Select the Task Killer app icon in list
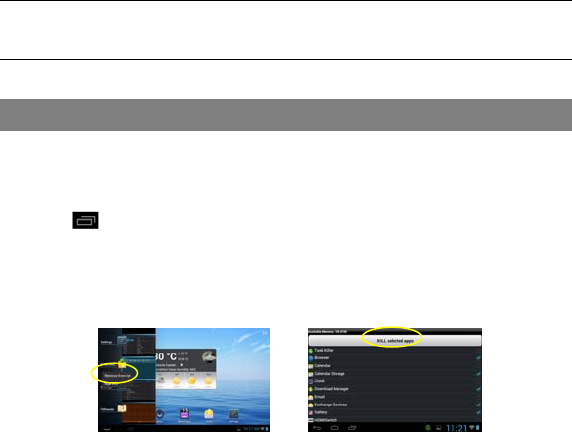The image size is (572, 432). [x=311, y=351]
